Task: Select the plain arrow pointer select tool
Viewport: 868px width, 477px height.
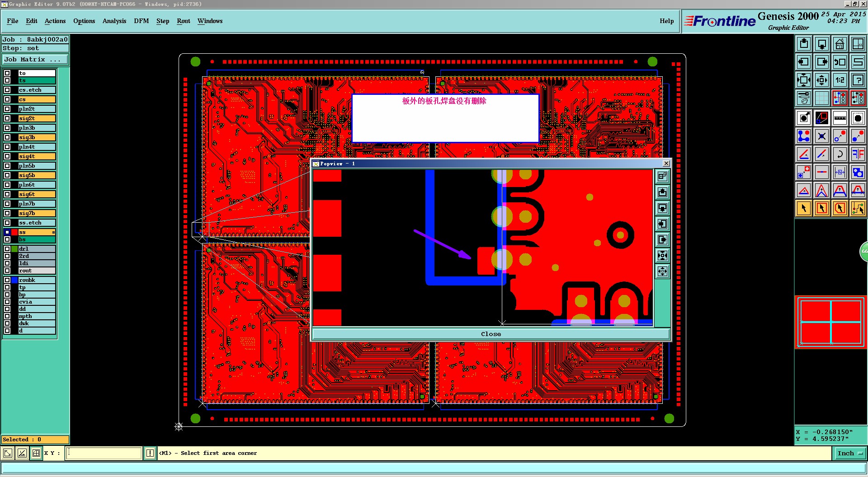Action: (x=804, y=208)
